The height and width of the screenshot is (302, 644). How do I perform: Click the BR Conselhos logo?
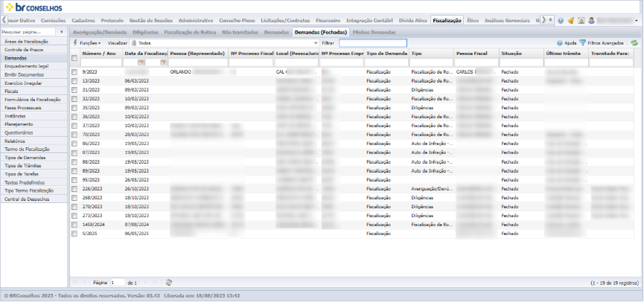tap(34, 7)
